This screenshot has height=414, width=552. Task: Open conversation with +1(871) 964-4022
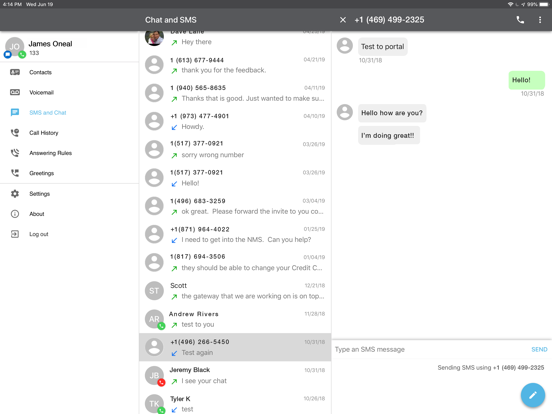click(x=235, y=234)
